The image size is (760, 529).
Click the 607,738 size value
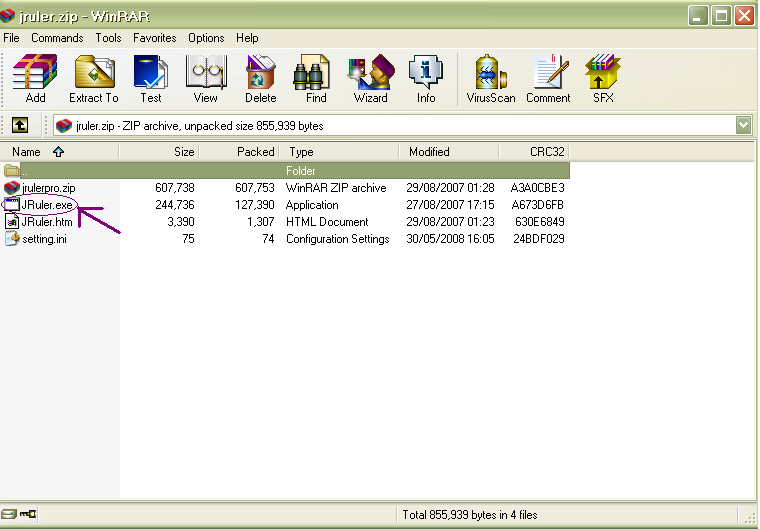175,188
